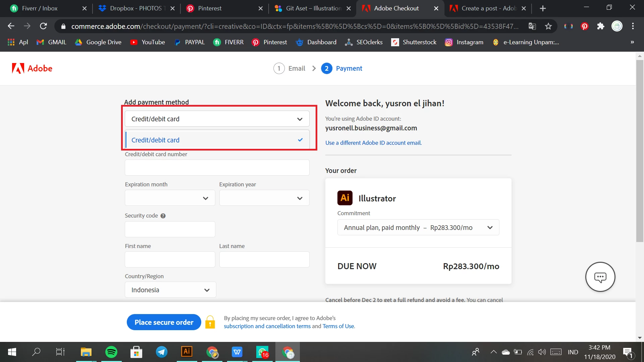The image size is (644, 362).
Task: Open Spotify from the taskbar
Action: click(x=111, y=352)
